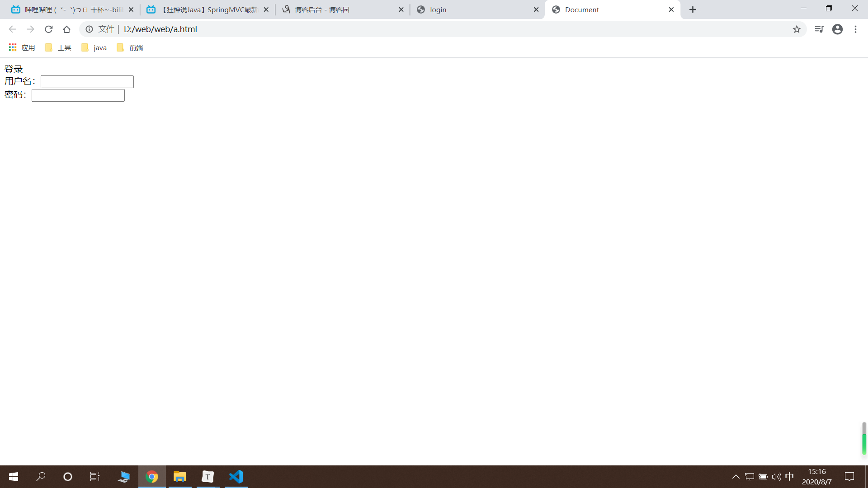Open File Explorer from taskbar
868x488 pixels.
tap(179, 477)
